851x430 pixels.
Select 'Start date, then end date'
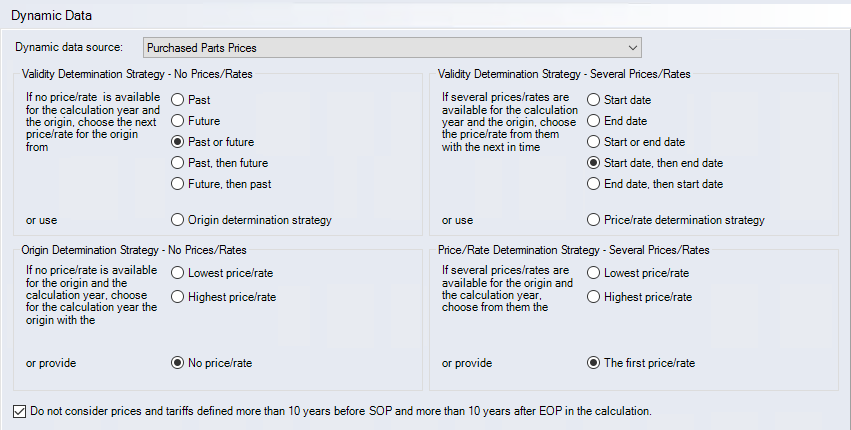click(x=594, y=163)
